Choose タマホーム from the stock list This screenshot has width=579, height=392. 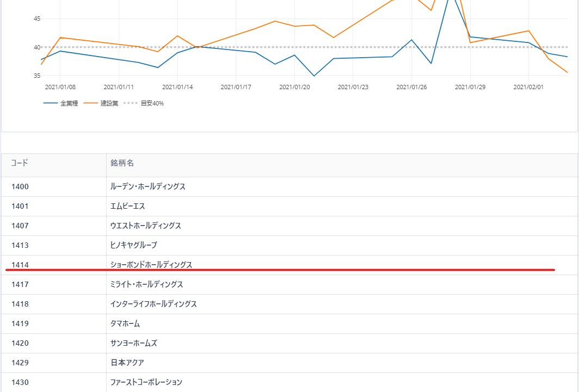coord(125,323)
